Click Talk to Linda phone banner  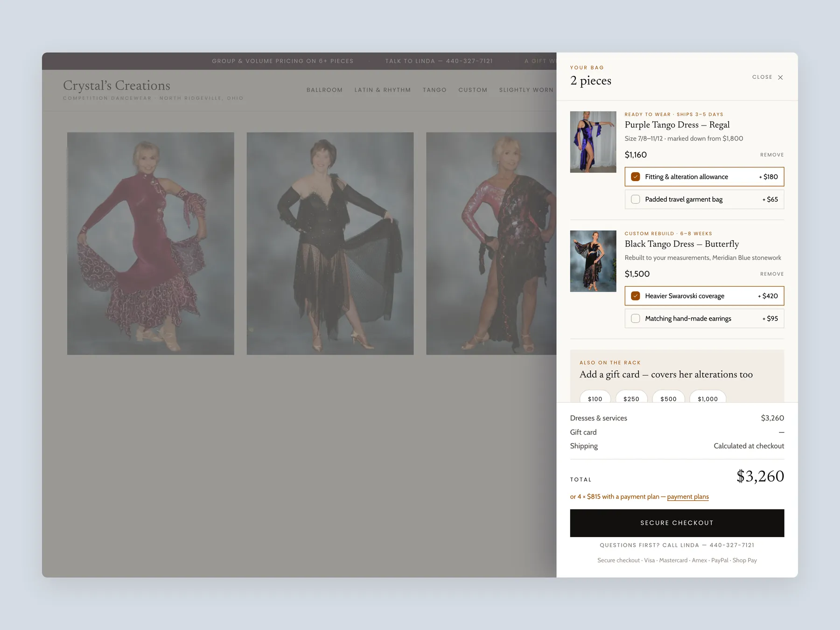[x=439, y=61]
